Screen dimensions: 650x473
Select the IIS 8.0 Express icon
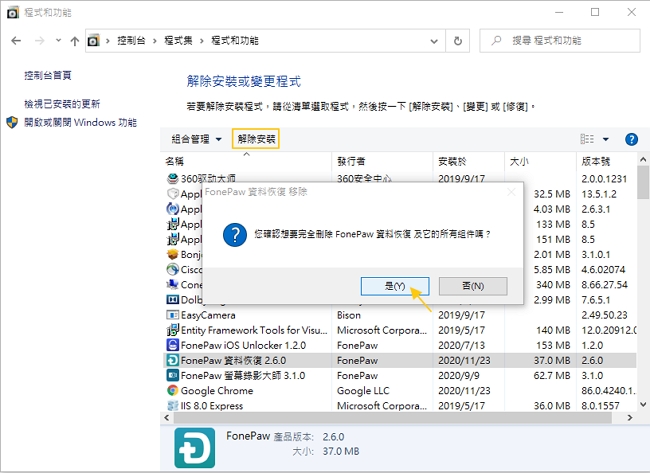point(172,405)
